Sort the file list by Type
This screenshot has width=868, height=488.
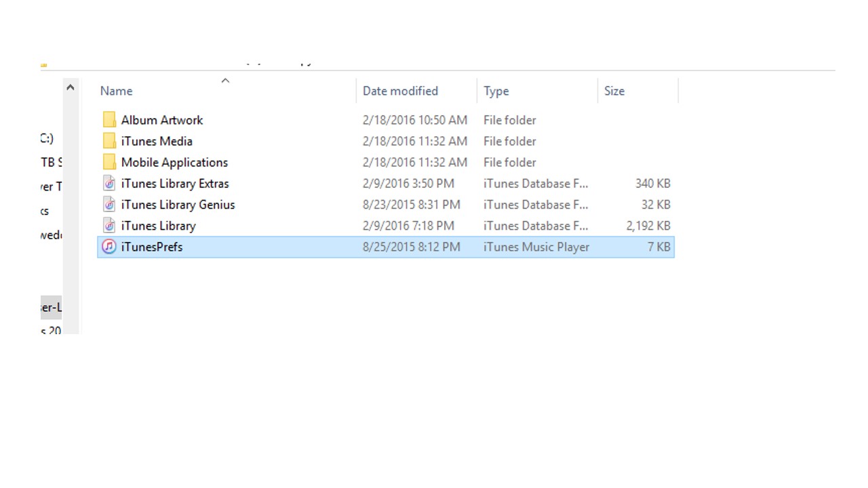click(496, 91)
